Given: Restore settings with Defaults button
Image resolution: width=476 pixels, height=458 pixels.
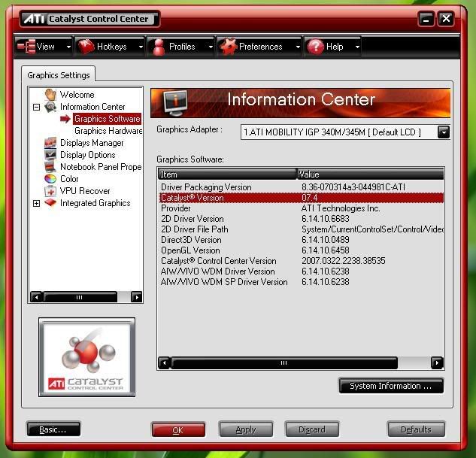Looking at the screenshot, I should coord(416,429).
